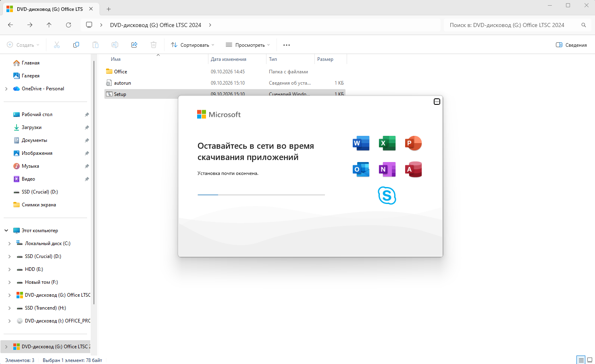Click the Paste toolbar icon
The image size is (595, 364).
pyautogui.click(x=96, y=45)
